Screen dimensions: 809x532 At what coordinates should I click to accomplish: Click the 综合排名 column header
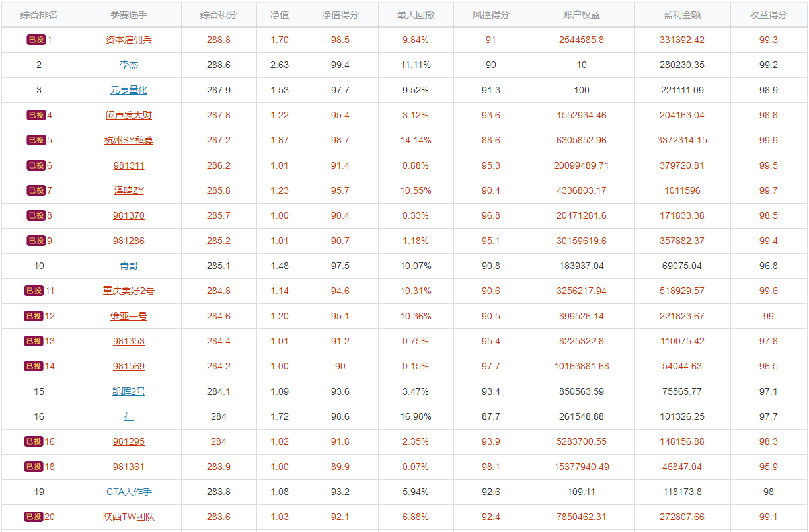pyautogui.click(x=39, y=15)
